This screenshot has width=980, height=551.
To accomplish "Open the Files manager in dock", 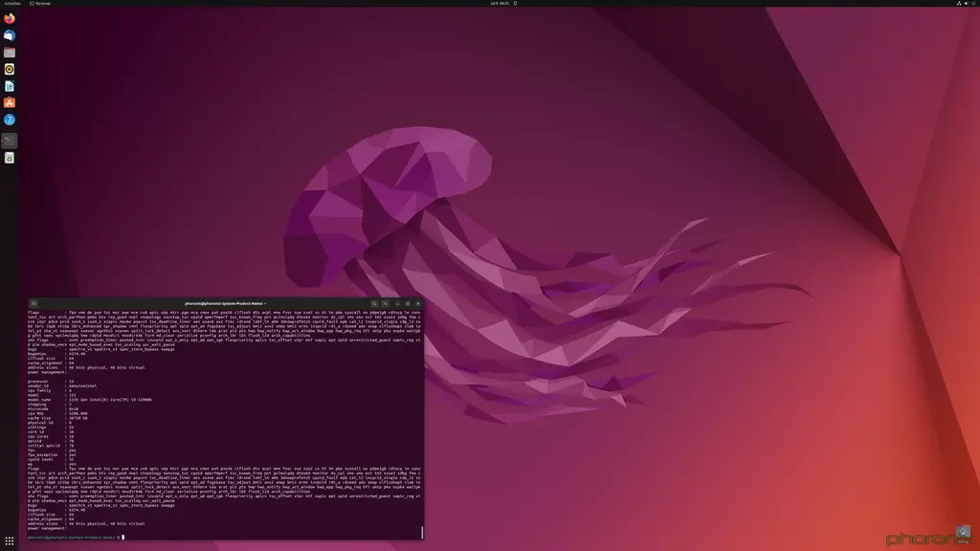I will tap(10, 53).
